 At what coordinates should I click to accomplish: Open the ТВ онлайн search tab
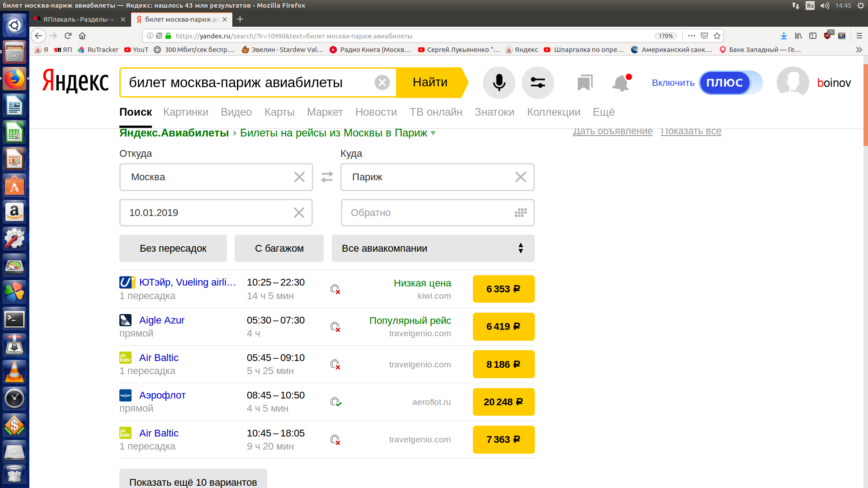(436, 112)
